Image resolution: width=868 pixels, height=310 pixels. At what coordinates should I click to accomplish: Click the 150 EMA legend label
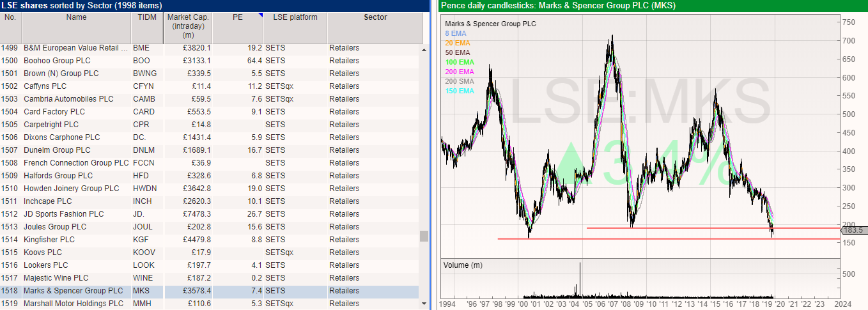click(x=460, y=91)
